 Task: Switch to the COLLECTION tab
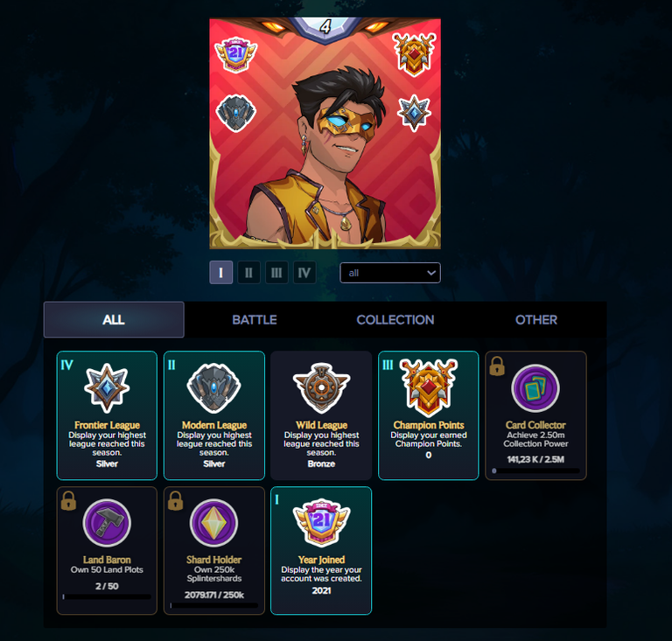tap(395, 320)
